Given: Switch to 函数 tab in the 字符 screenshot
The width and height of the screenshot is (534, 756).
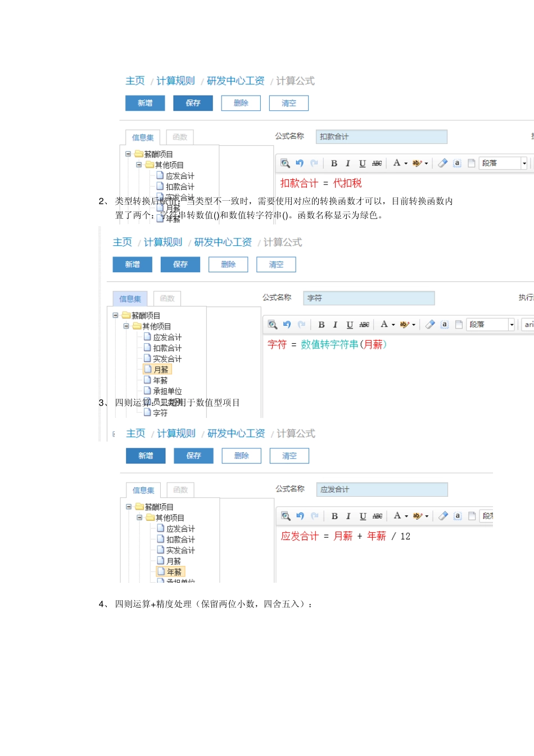Looking at the screenshot, I should pyautogui.click(x=167, y=299).
